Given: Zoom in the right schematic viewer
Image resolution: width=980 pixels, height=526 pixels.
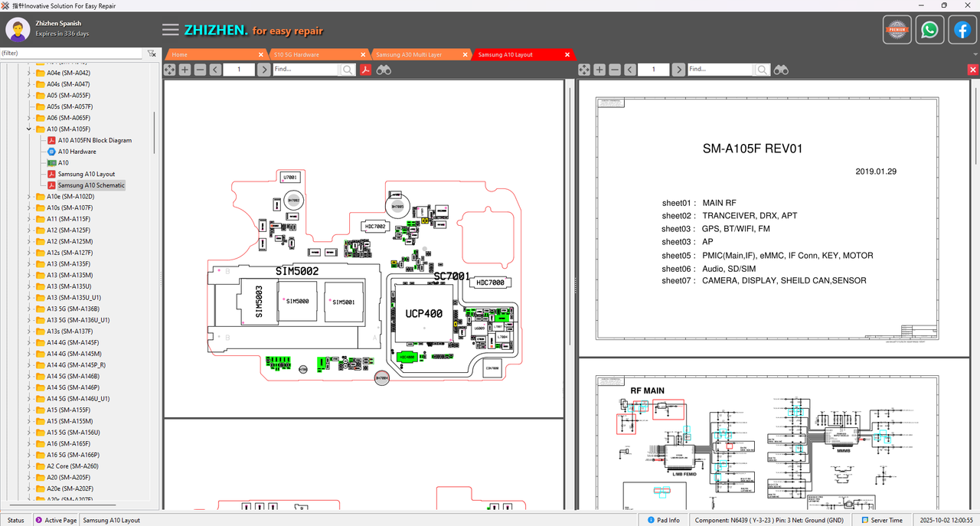Looking at the screenshot, I should [x=599, y=70].
